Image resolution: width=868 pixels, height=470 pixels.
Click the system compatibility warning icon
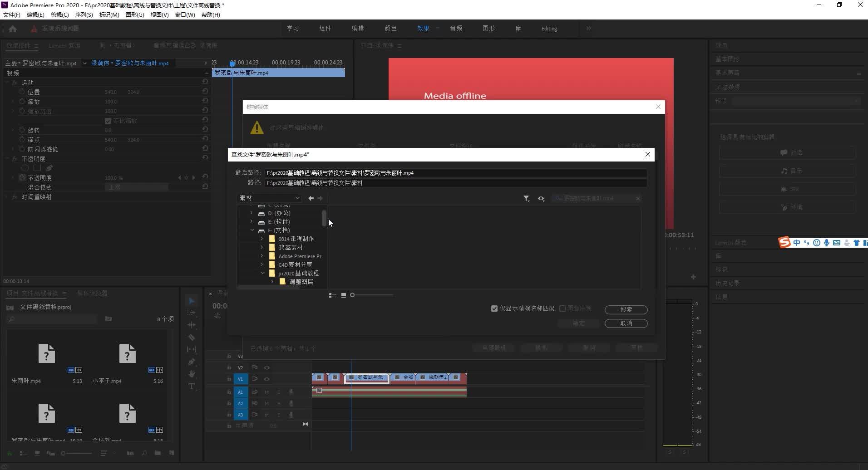click(34, 29)
